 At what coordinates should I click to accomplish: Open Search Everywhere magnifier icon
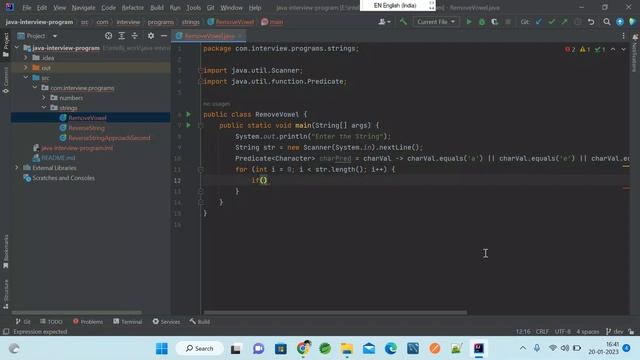(x=607, y=22)
